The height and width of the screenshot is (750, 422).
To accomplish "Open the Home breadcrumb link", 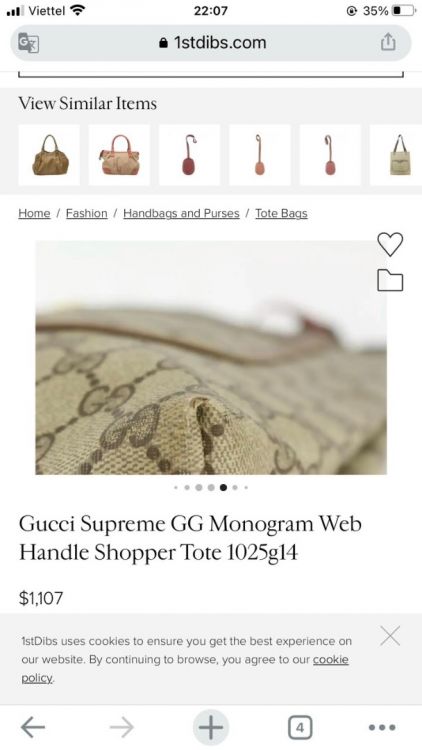I will point(34,213).
